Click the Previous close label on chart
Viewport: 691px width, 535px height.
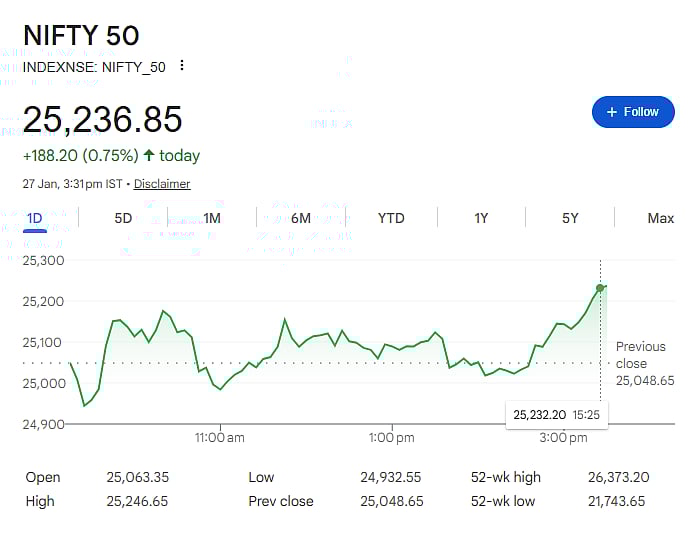click(640, 355)
